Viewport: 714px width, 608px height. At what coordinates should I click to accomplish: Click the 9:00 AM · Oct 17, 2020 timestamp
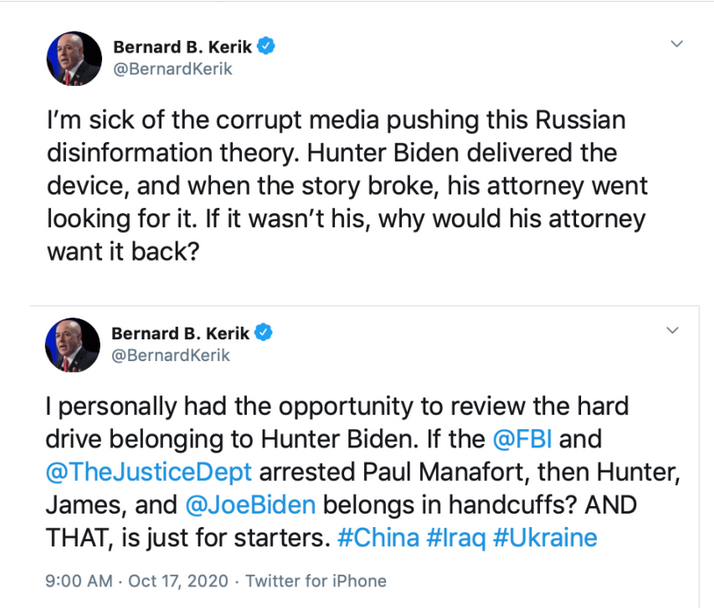[x=140, y=580]
